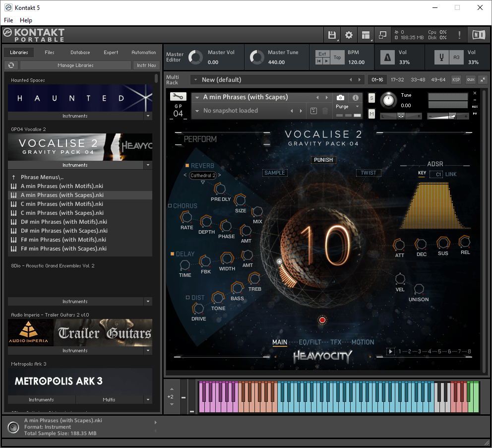The image size is (492, 448).
Task: Go to next instrument preset arrow
Action: [x=327, y=98]
